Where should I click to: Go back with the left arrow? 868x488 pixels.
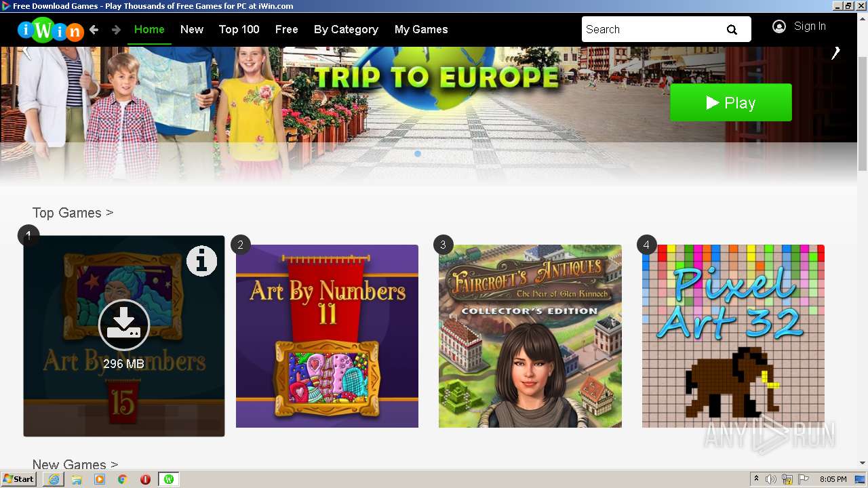[x=94, y=30]
